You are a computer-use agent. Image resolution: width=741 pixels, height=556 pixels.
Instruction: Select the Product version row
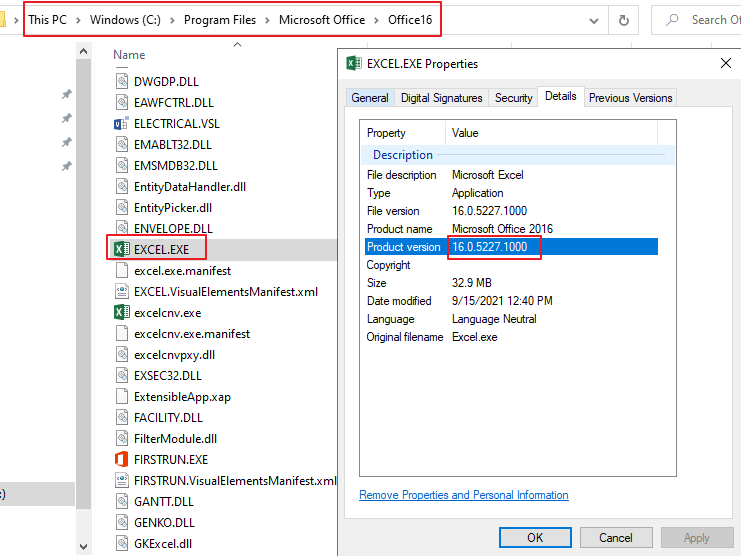coord(511,247)
